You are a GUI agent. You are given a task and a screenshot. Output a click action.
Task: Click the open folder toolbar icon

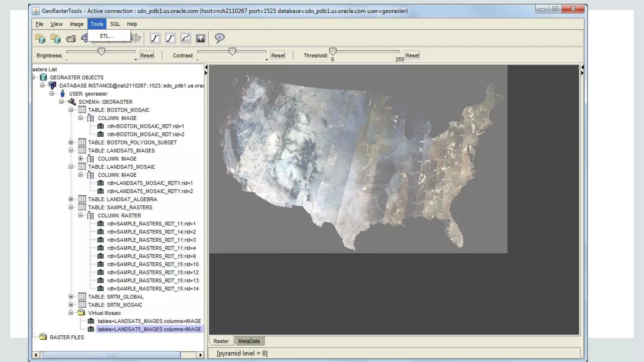71,39
